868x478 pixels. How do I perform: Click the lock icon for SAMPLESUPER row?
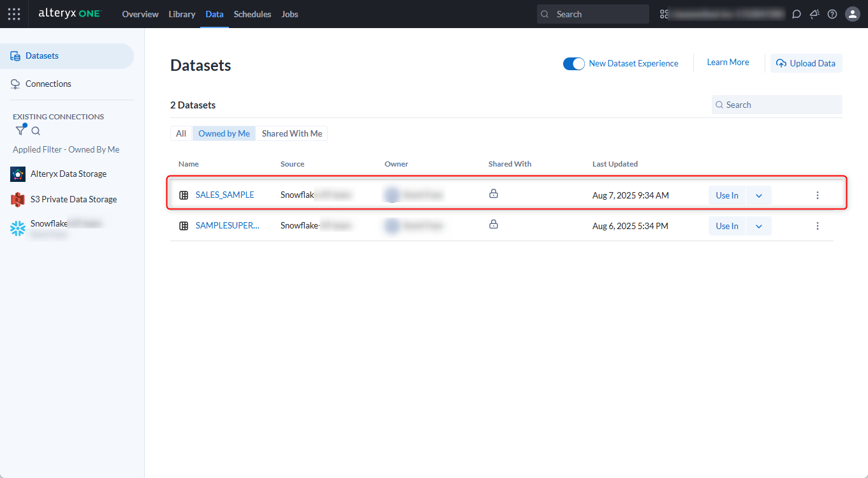pyautogui.click(x=494, y=224)
